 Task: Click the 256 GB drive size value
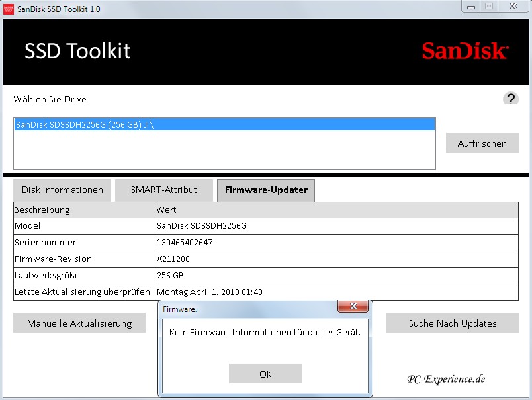pos(170,275)
